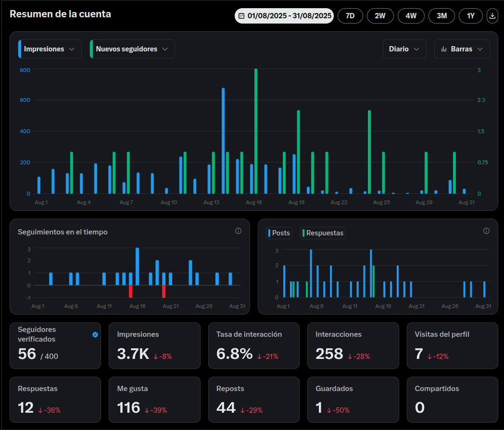Click the 01/08/2025 - 31/08/2025 date field

[x=284, y=16]
